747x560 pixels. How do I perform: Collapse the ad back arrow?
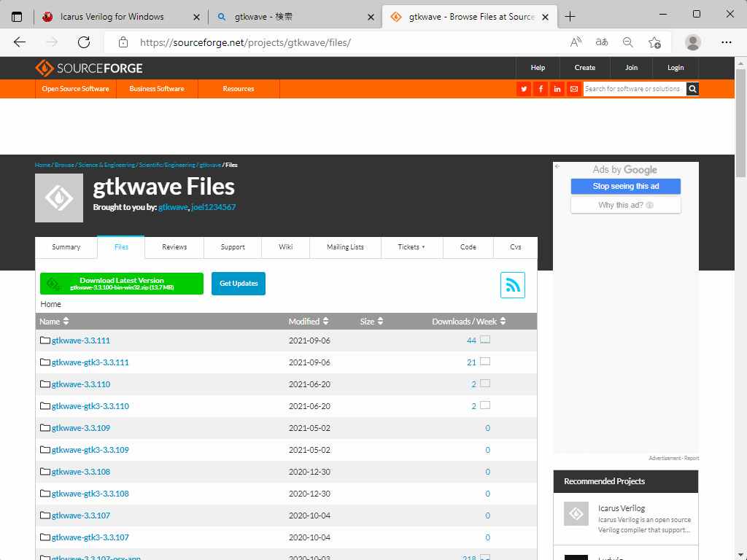557,167
